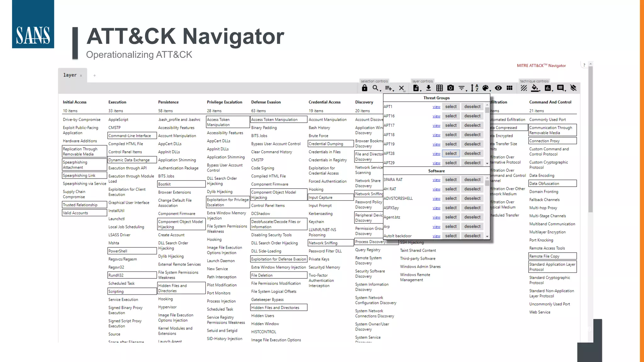Open the technique search magnifier
The width and height of the screenshot is (644, 362).
(x=375, y=88)
